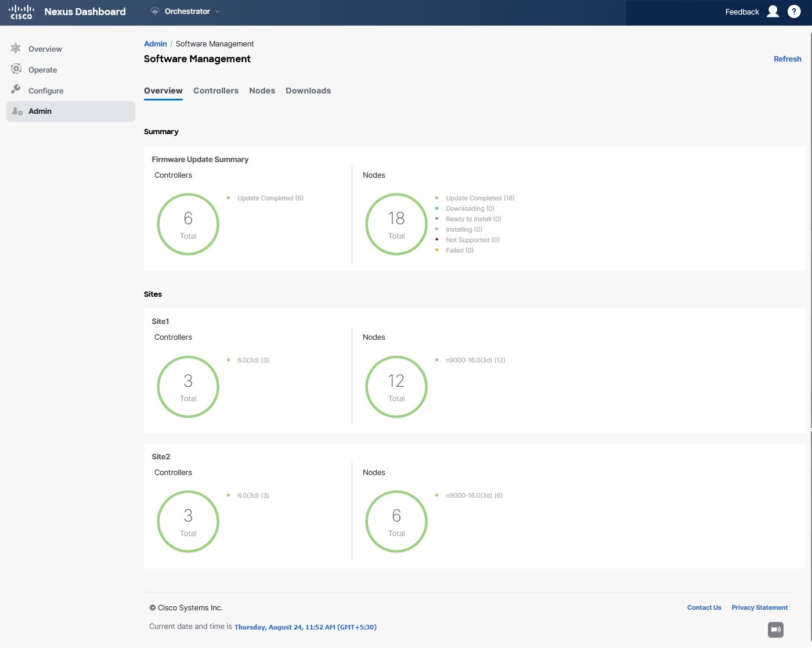
Task: Click the Site2 Nodes 6 Total ring
Action: [396, 521]
